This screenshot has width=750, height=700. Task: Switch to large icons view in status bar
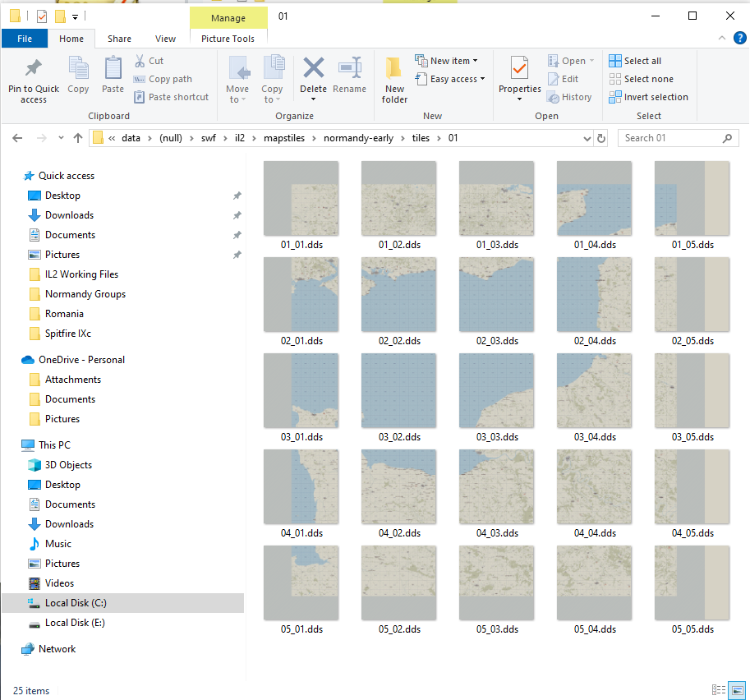click(738, 690)
